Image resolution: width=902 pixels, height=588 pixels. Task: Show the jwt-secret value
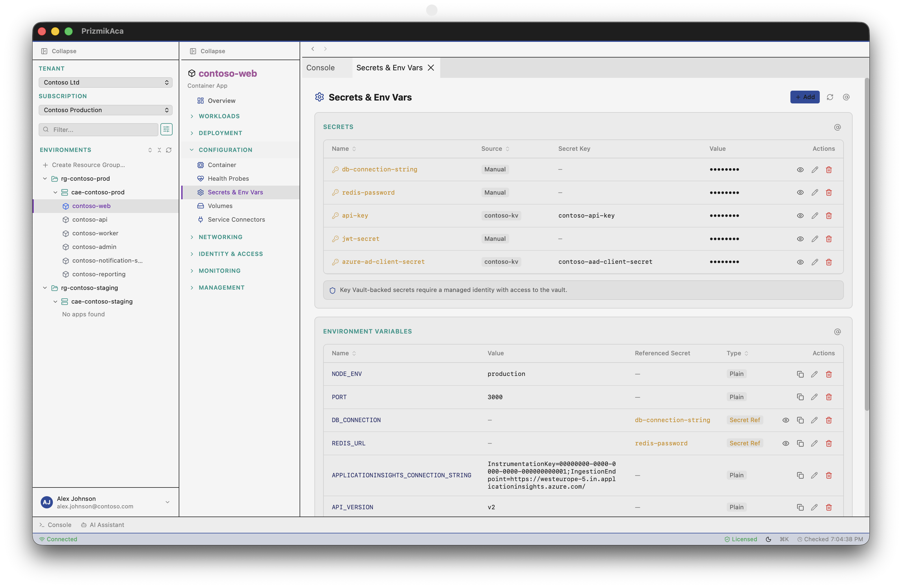[x=800, y=239]
